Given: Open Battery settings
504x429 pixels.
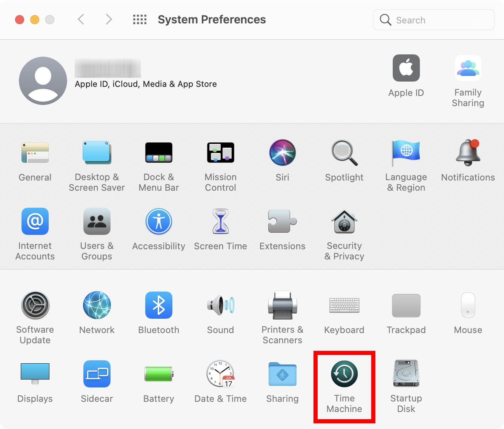Looking at the screenshot, I should [158, 374].
